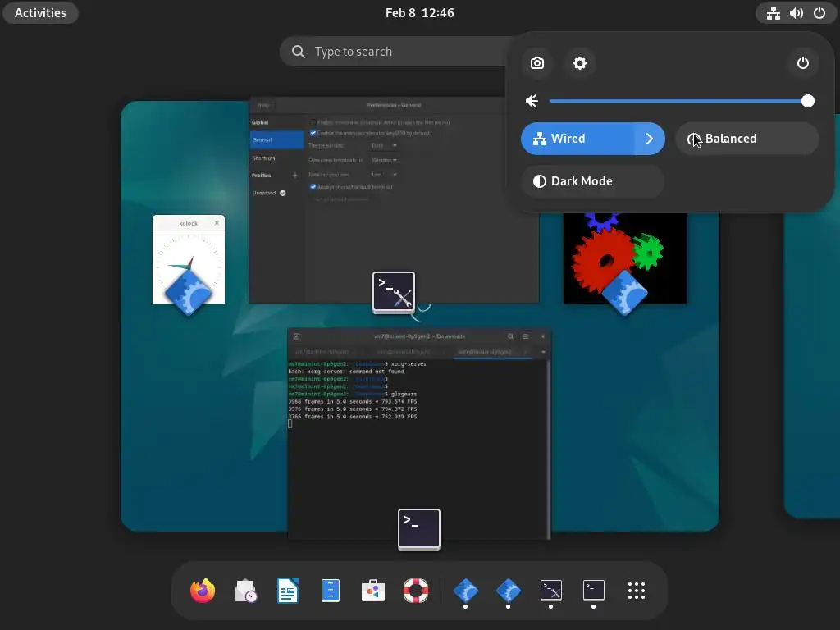Click the preferences icon overlaid on Preferences window

tap(394, 293)
